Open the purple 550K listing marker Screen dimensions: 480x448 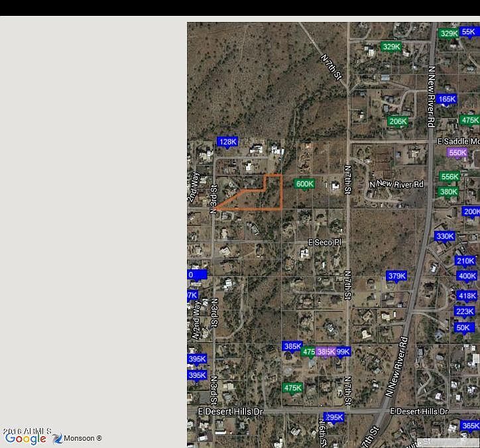(x=457, y=152)
